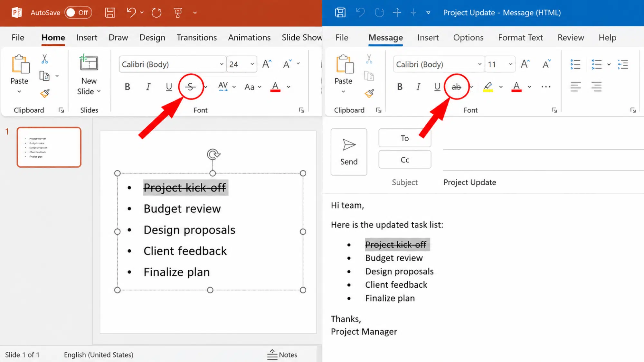Switch to PowerPoint Insert tab
Image resolution: width=644 pixels, height=362 pixels.
click(x=87, y=37)
